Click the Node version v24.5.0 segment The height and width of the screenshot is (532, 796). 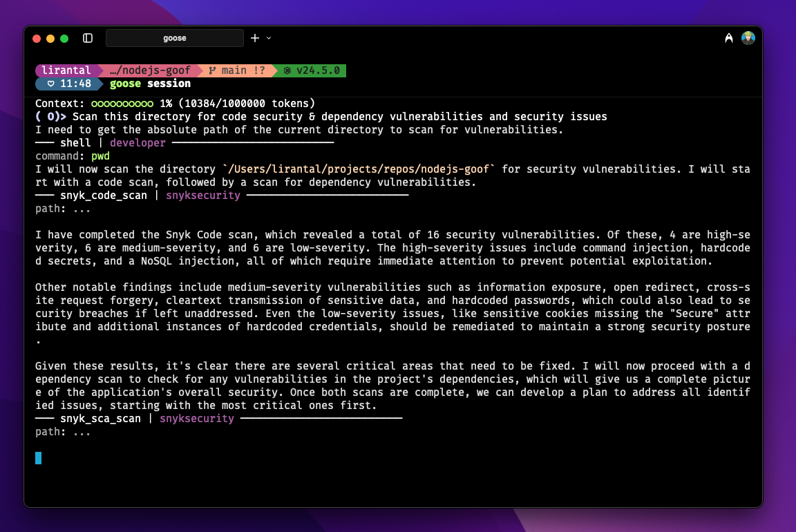(x=312, y=70)
